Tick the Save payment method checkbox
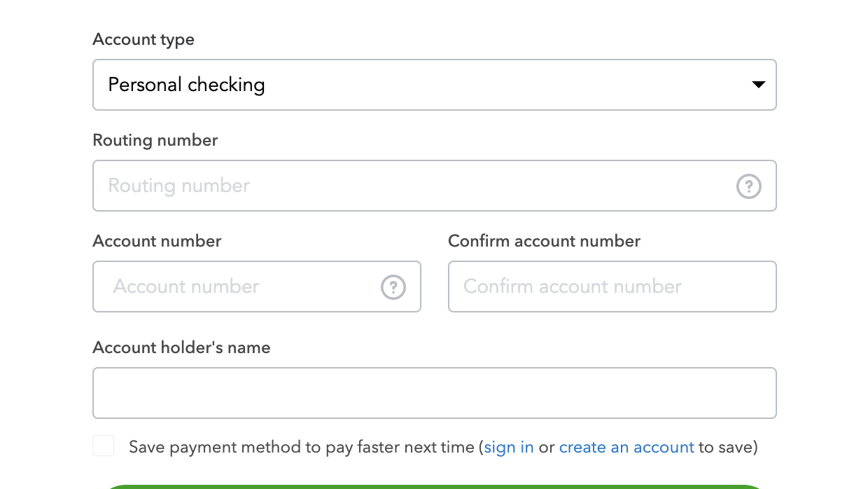 tap(104, 446)
